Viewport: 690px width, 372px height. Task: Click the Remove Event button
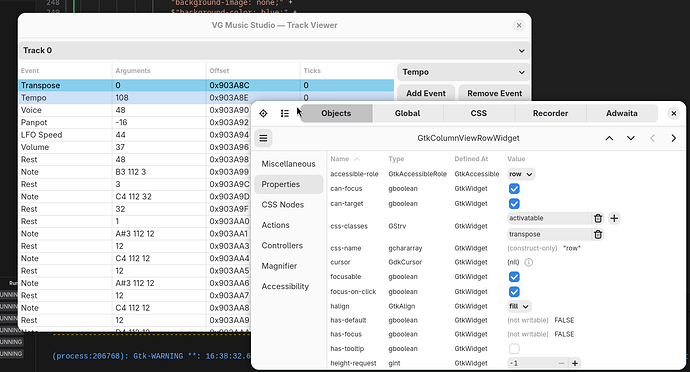tap(495, 93)
